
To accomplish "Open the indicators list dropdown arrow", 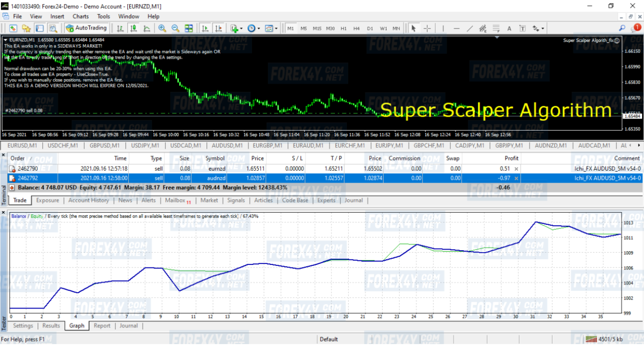I will (x=241, y=29).
